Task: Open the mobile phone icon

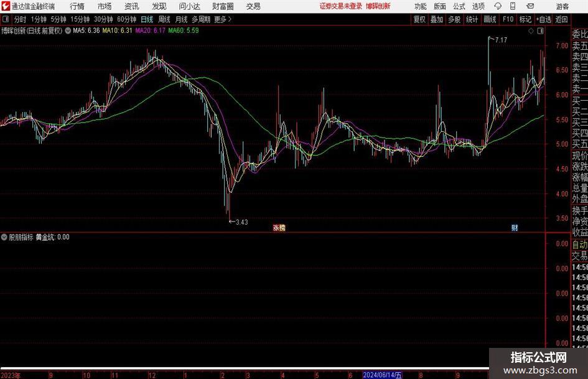Action: [513, 6]
